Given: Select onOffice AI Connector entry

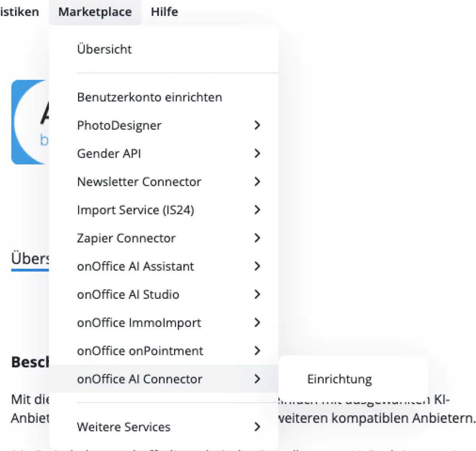Looking at the screenshot, I should tap(164, 379).
